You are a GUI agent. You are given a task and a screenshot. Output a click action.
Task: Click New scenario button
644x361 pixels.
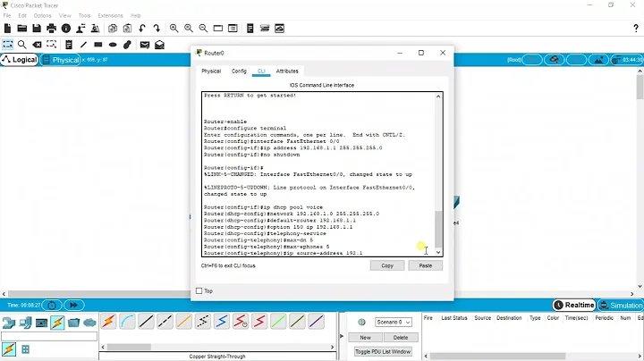pos(365,338)
